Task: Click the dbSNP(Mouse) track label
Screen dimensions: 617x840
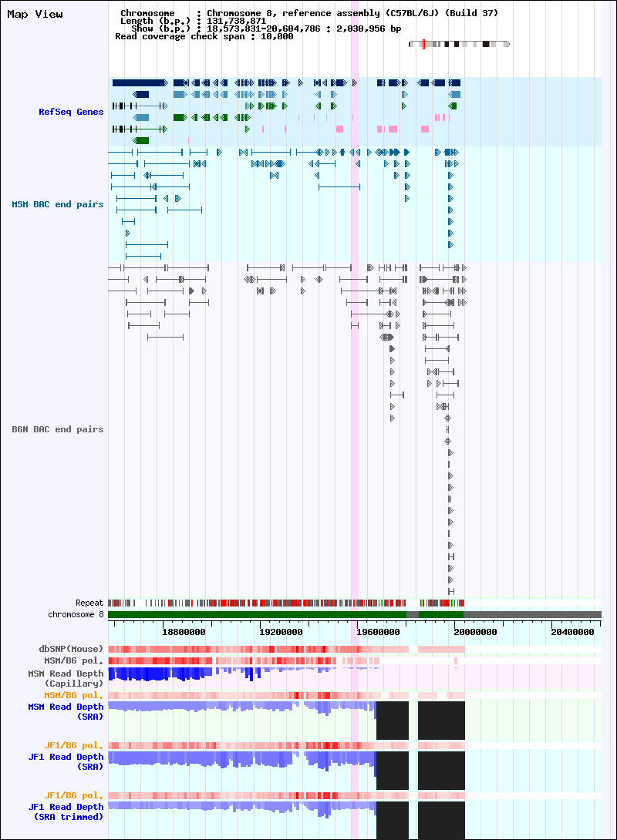Action: coord(71,649)
